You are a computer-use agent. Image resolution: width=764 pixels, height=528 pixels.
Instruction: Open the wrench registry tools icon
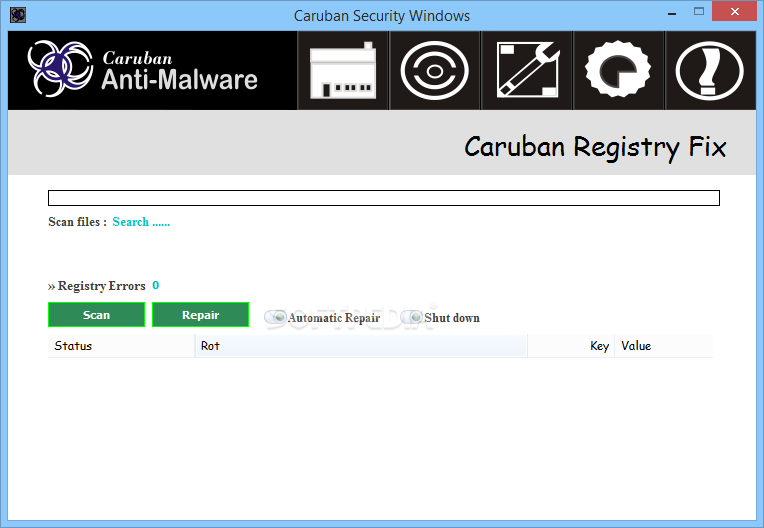click(x=527, y=71)
